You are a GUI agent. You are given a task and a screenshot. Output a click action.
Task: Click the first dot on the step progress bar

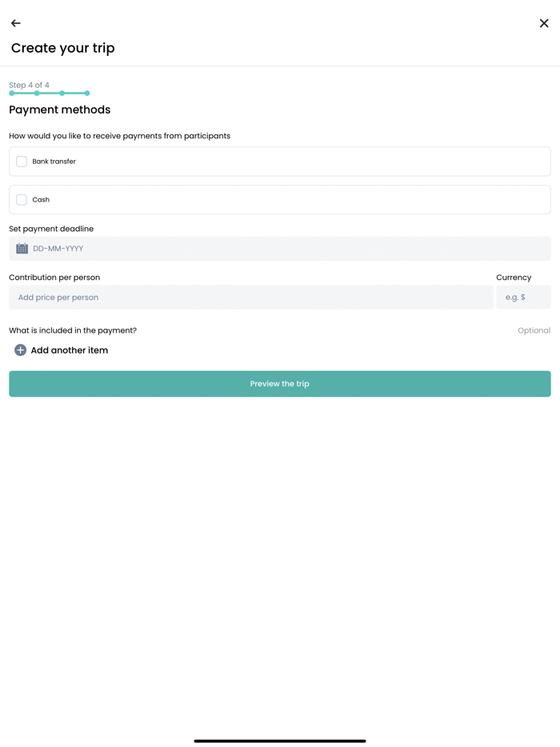tap(10, 93)
